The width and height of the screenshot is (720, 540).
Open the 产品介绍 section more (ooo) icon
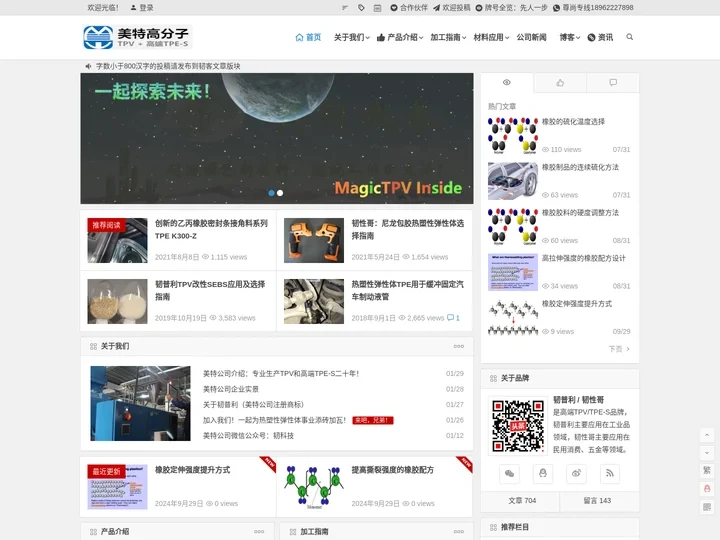pyautogui.click(x=259, y=532)
